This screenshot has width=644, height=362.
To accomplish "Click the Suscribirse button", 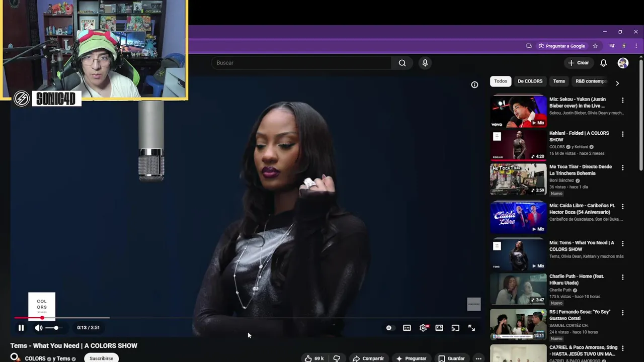I will [x=101, y=358].
